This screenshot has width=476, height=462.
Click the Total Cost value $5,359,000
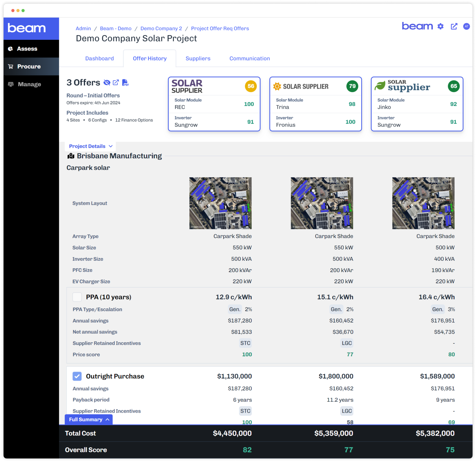click(334, 433)
